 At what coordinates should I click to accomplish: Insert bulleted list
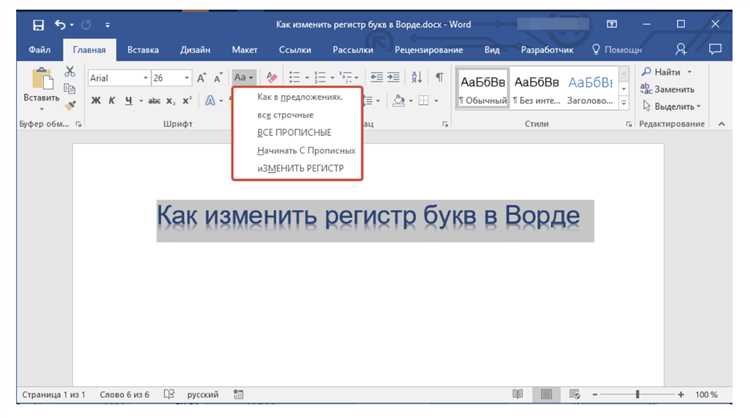[295, 77]
